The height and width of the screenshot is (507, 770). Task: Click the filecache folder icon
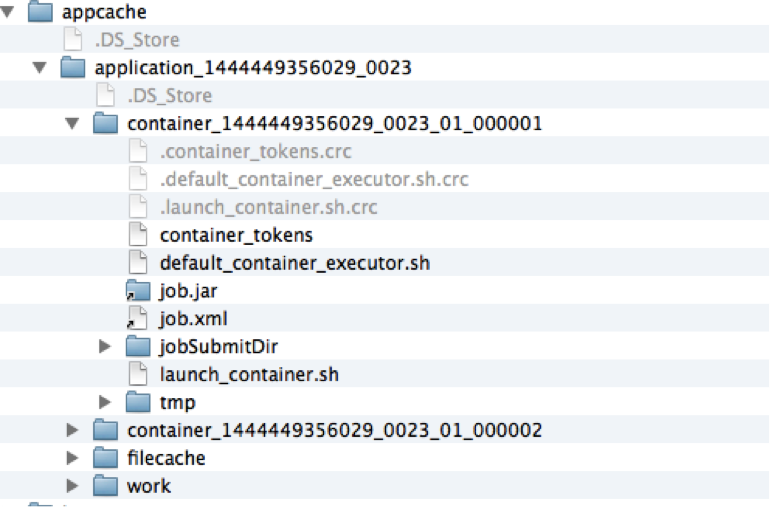[106, 458]
